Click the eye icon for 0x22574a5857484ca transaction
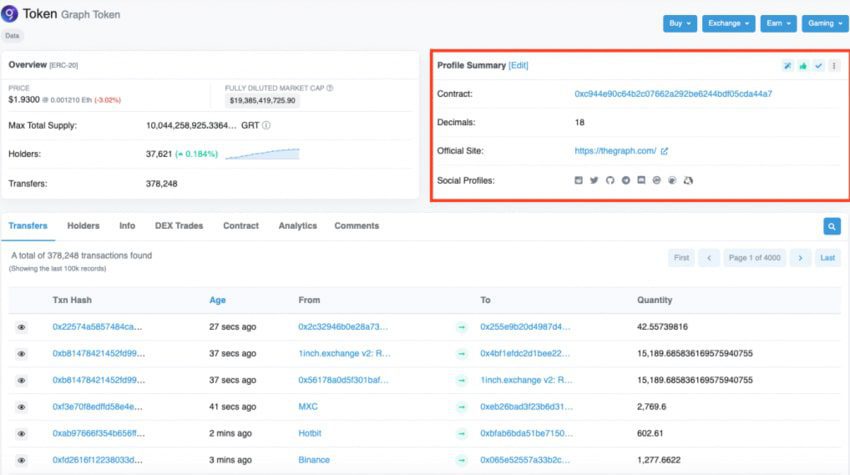The height and width of the screenshot is (475, 850). 21,327
